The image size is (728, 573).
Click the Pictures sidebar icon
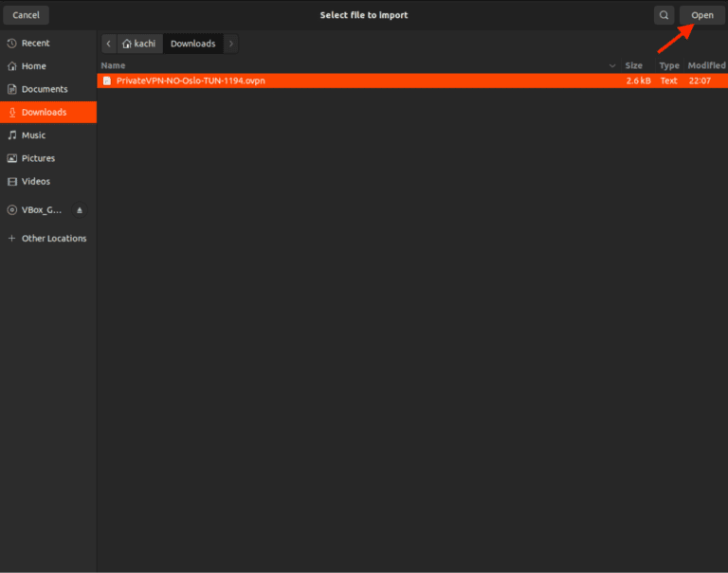point(11,158)
